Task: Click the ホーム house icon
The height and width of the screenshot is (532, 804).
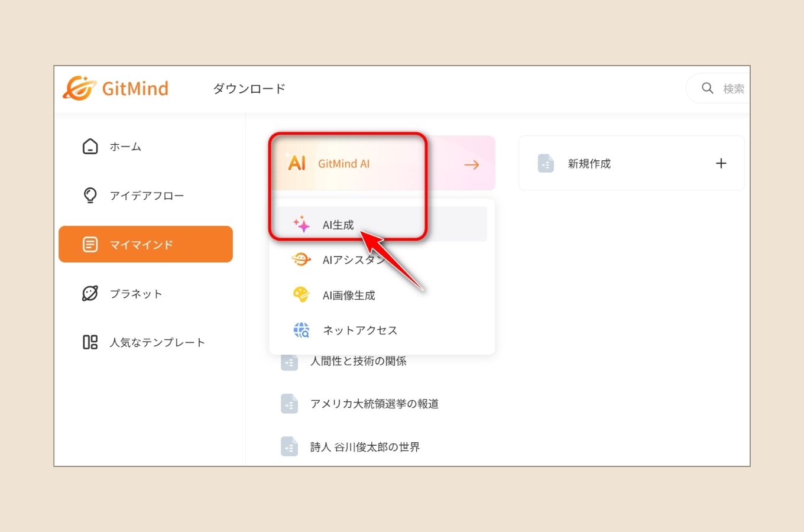Action: [90, 146]
